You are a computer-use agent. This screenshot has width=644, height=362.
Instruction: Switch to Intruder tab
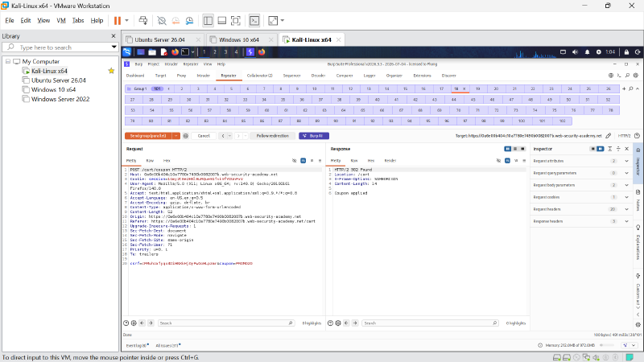[x=204, y=76]
